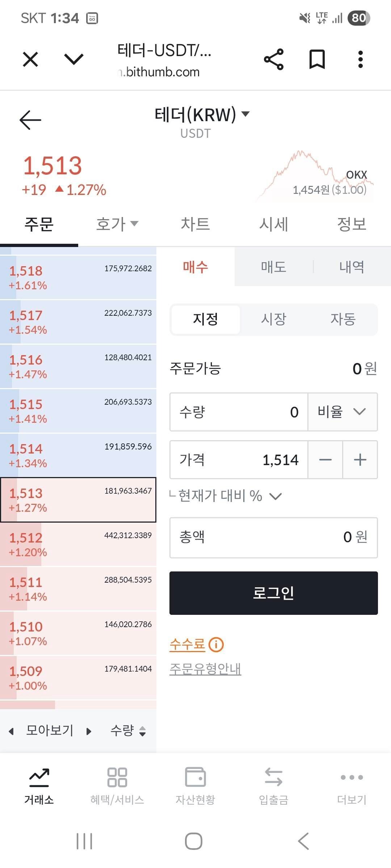This screenshot has height=868, width=391.
Task: Open the three-dot browser menu
Action: tap(360, 60)
